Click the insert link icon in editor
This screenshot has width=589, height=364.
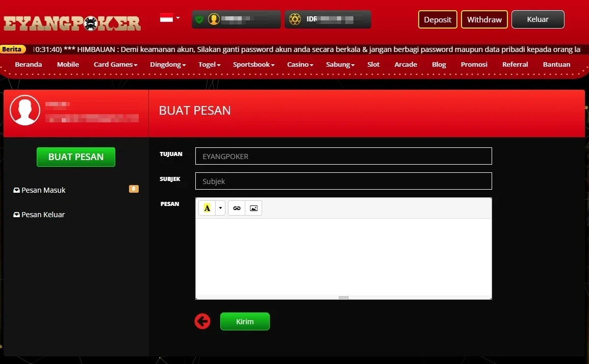click(237, 208)
